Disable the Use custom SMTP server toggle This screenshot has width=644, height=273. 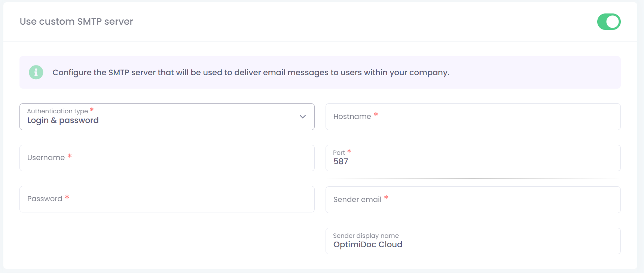608,22
